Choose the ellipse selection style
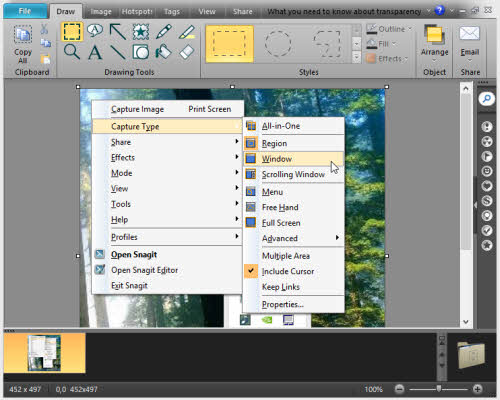The width and height of the screenshot is (500, 400). click(x=278, y=44)
